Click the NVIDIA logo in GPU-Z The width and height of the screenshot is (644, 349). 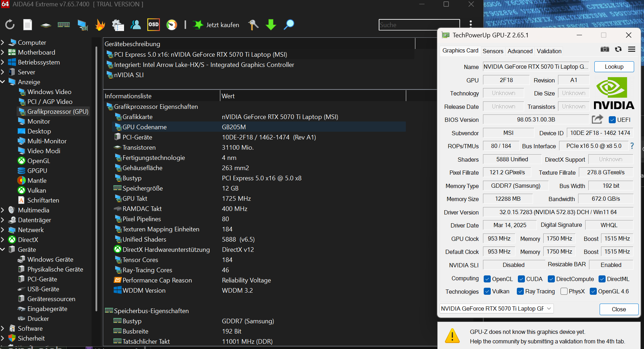click(614, 93)
